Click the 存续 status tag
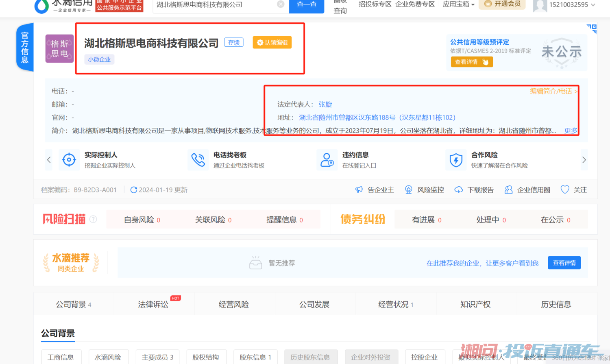The height and width of the screenshot is (364, 610). (x=234, y=42)
